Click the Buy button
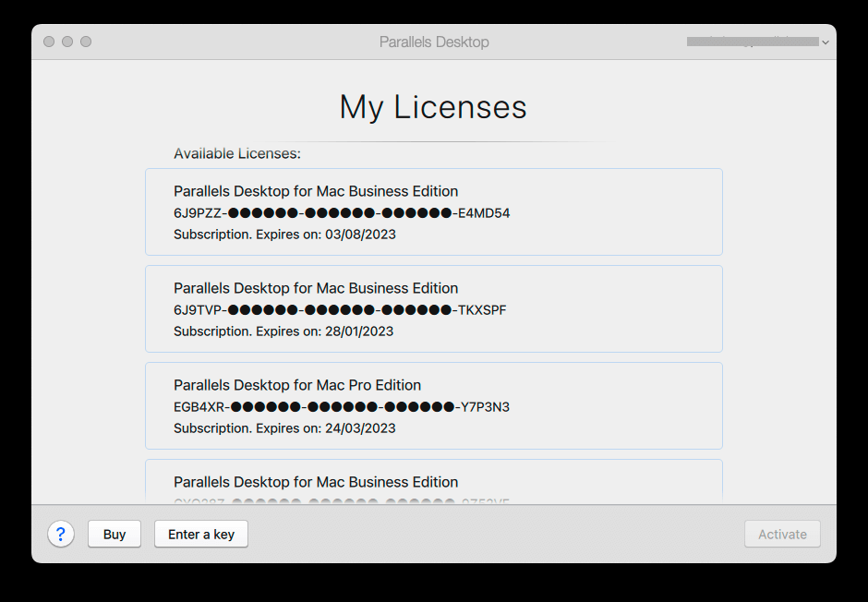This screenshot has width=868, height=602. pyautogui.click(x=115, y=534)
